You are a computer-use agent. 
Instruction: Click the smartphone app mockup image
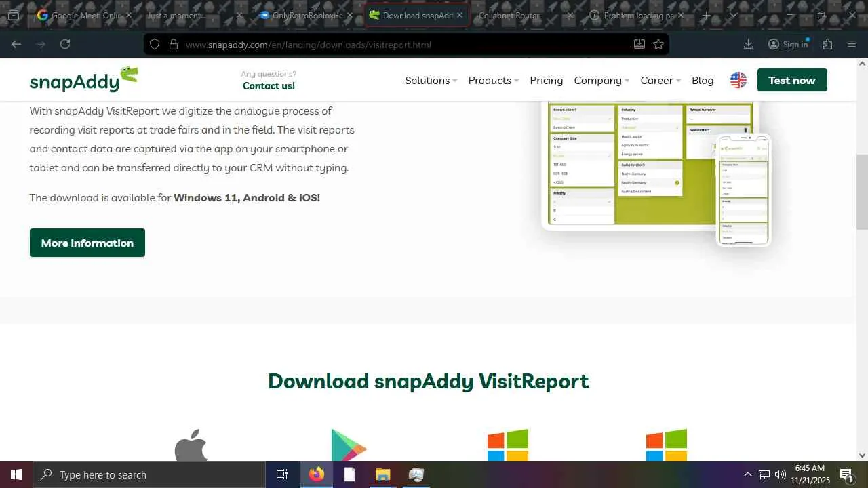click(744, 190)
